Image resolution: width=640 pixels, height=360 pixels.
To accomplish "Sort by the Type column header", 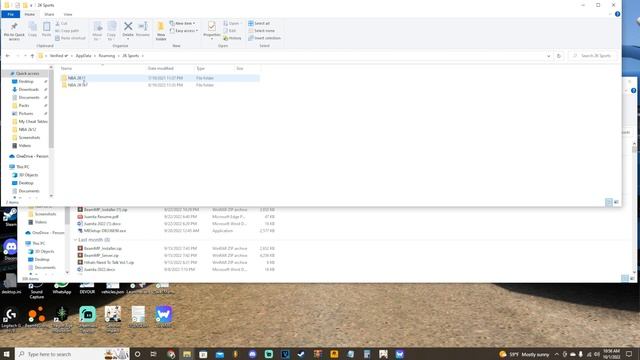I will pos(200,68).
